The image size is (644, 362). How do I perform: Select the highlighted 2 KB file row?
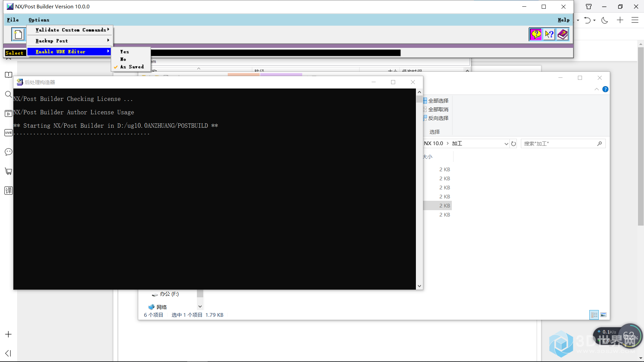pyautogui.click(x=437, y=205)
